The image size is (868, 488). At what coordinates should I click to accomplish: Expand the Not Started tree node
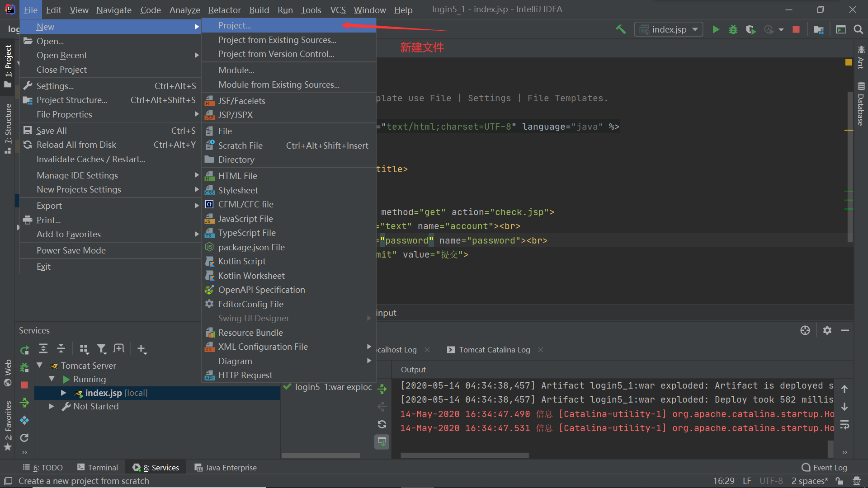[52, 406]
